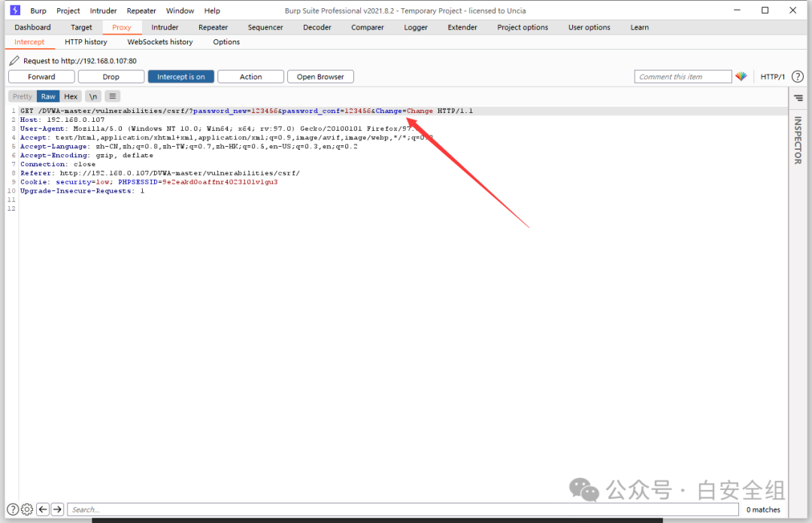Forward the intercepted request
This screenshot has width=812, height=523.
click(x=41, y=77)
